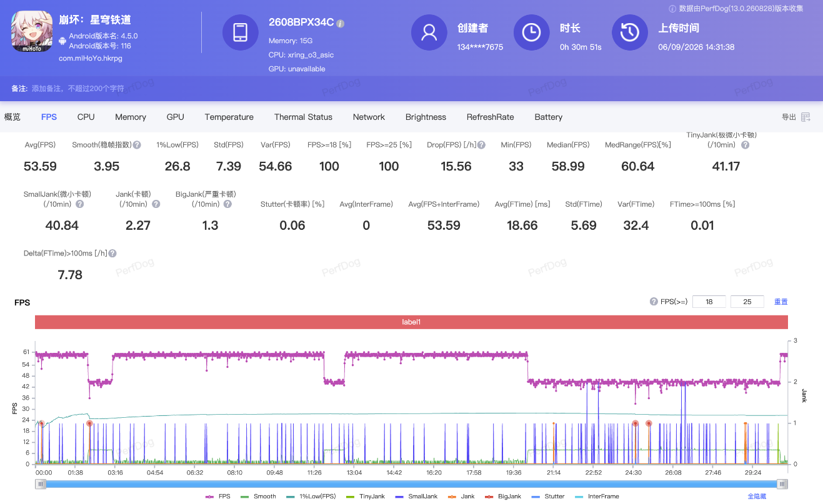823x504 pixels.
Task: Open the CPU tab
Action: (86, 117)
